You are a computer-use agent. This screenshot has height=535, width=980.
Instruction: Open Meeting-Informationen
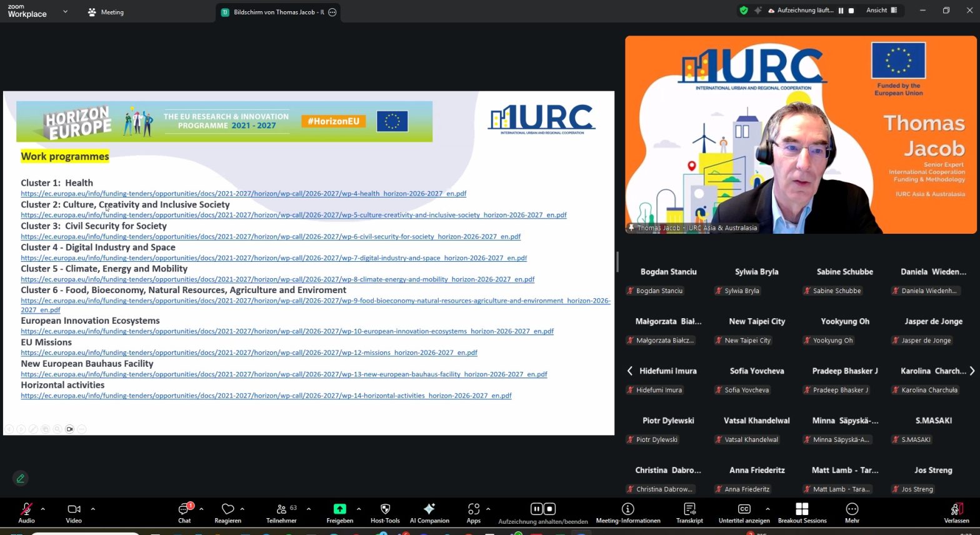point(628,512)
